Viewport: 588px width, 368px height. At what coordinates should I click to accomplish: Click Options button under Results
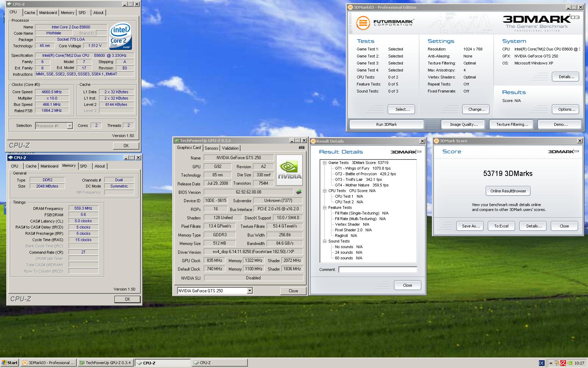point(566,109)
